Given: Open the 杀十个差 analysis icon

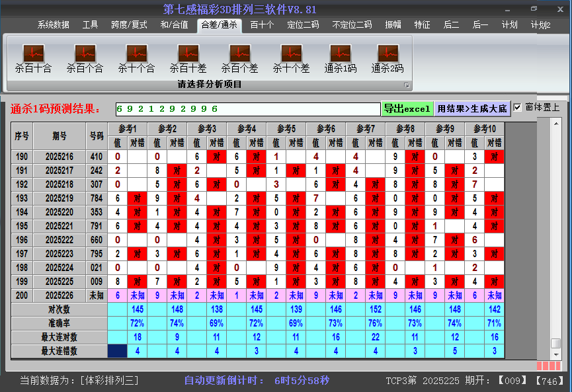Looking at the screenshot, I should (291, 58).
